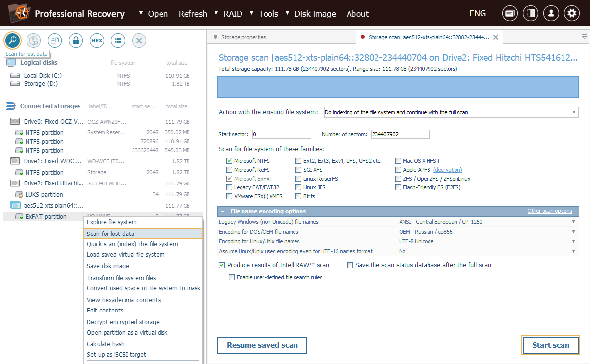590x364 pixels.
Task: Click the open storage toolbar icon
Action: 54,40
